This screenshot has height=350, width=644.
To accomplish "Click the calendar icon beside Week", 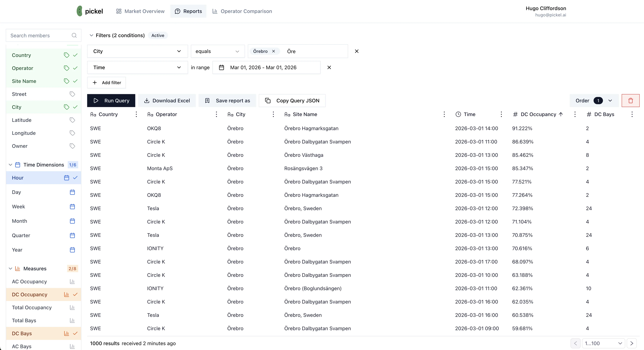I will tap(72, 207).
